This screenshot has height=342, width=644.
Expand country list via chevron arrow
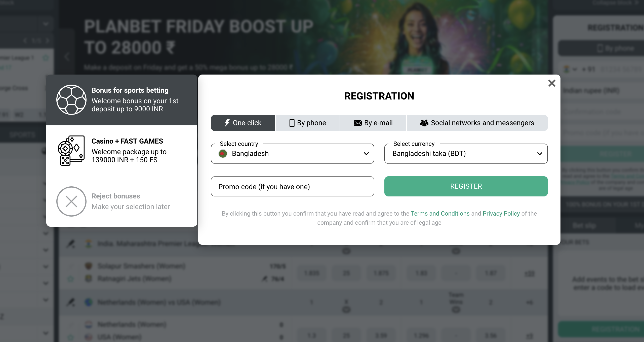coord(366,154)
